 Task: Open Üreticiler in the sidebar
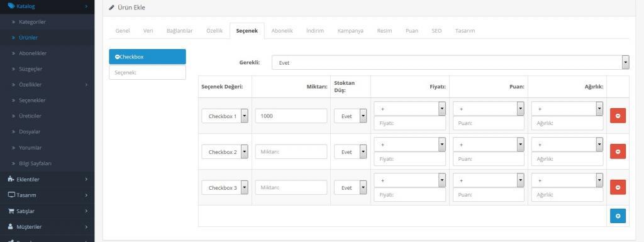coord(30,116)
